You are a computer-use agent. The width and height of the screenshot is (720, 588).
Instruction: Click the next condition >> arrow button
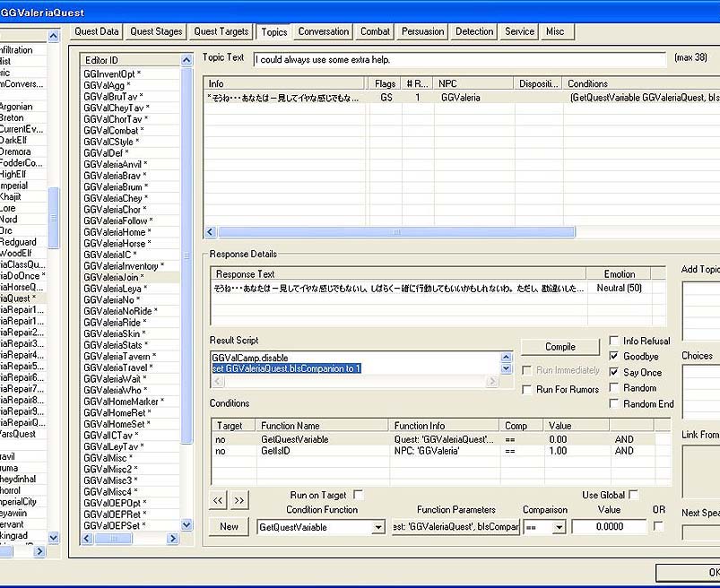[x=239, y=500]
